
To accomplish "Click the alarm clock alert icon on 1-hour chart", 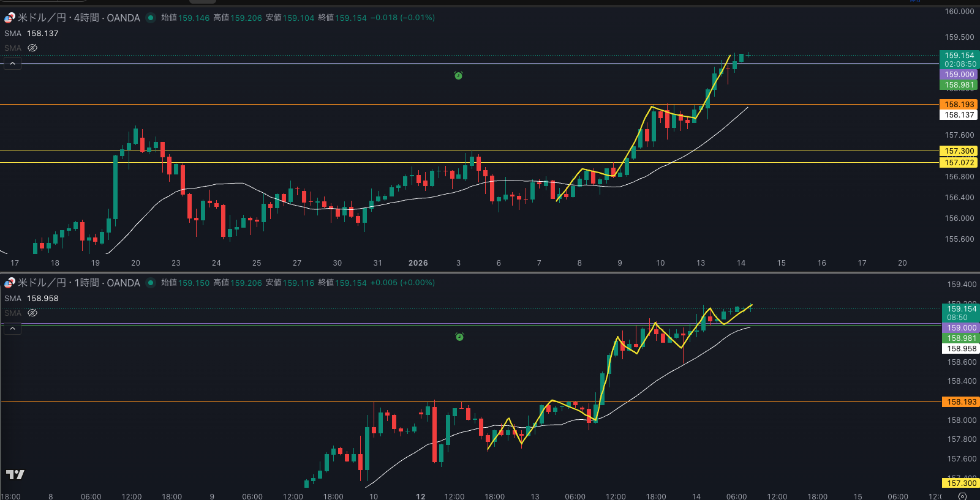I will point(459,337).
